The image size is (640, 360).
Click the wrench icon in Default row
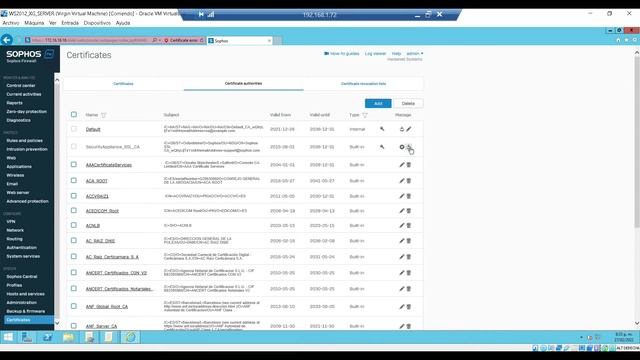coord(382,129)
